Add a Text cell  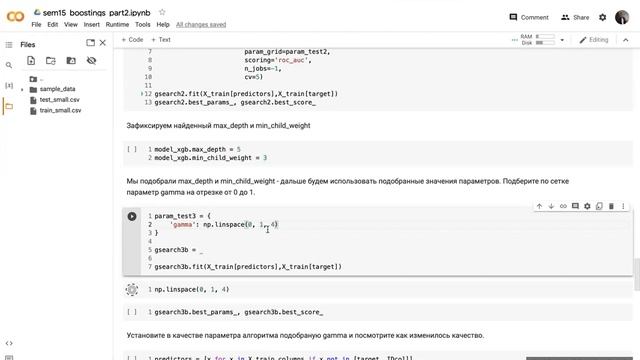click(161, 40)
